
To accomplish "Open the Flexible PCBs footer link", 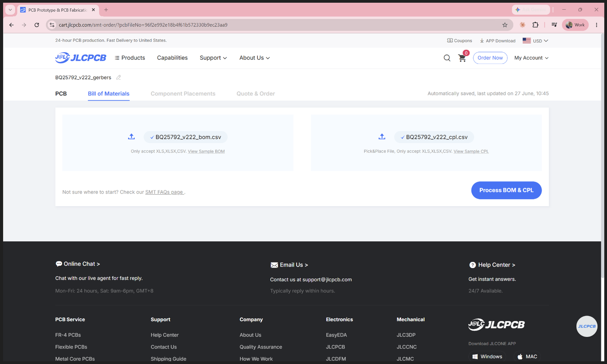I will pos(71,347).
